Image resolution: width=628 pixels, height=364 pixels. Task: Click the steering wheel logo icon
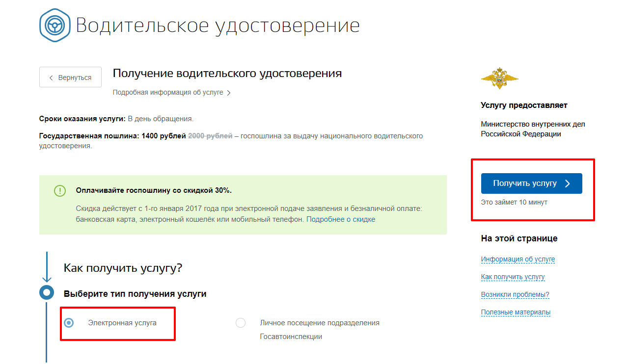point(54,26)
